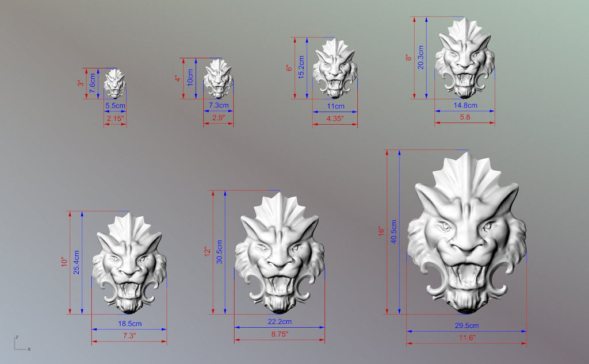Click the red 3" height dimension label
589x364 pixels.
click(x=81, y=83)
